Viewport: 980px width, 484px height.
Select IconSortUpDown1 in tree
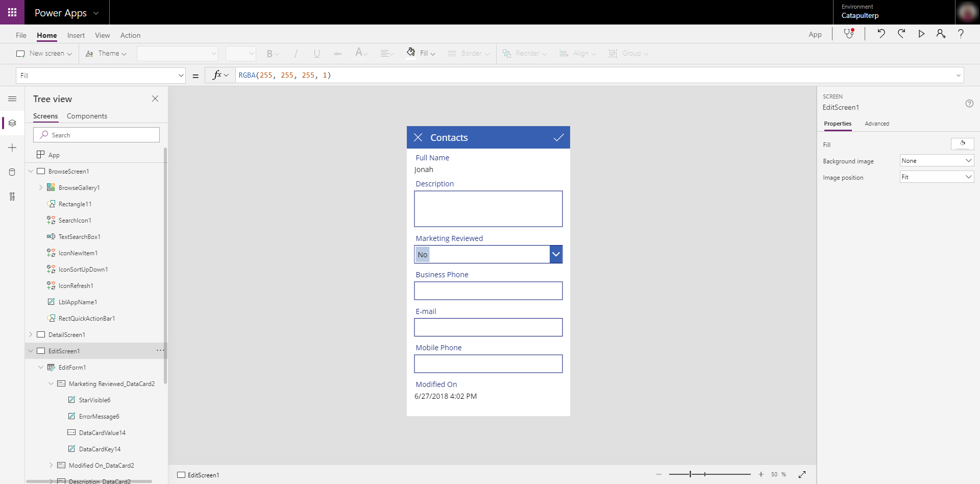(83, 269)
